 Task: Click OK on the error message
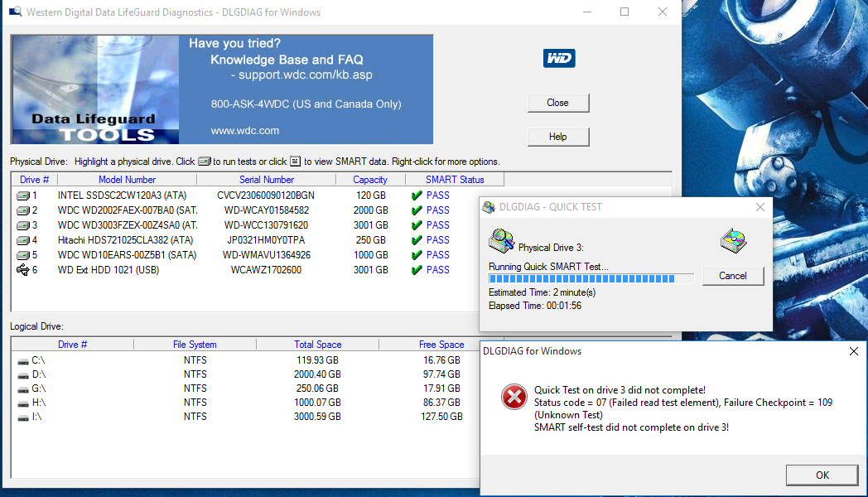coord(822,475)
